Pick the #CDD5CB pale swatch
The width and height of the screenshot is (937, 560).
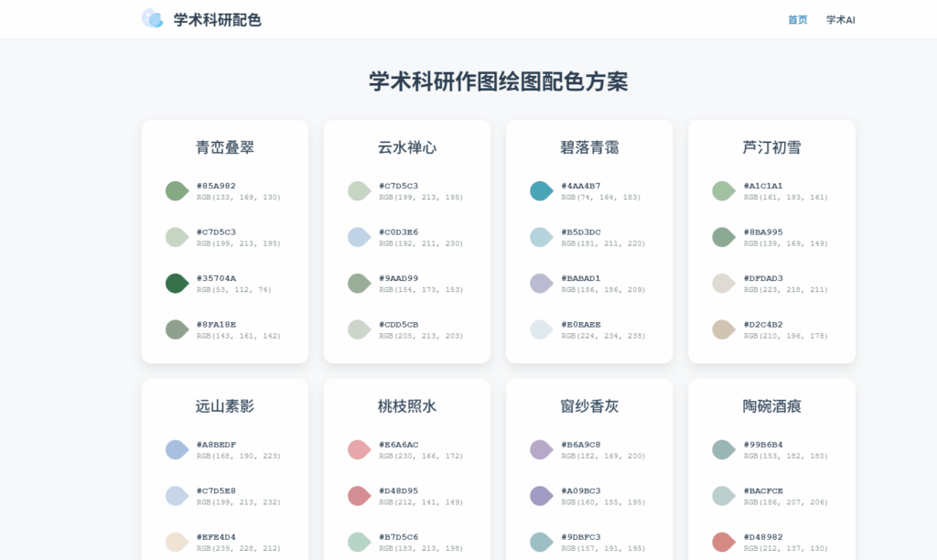[x=359, y=329]
